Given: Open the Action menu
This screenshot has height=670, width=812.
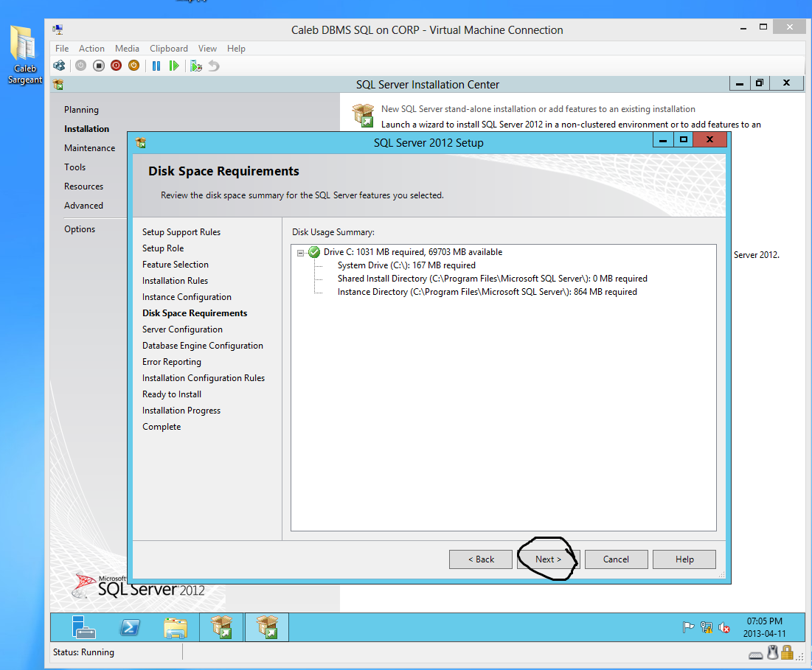Looking at the screenshot, I should point(91,48).
